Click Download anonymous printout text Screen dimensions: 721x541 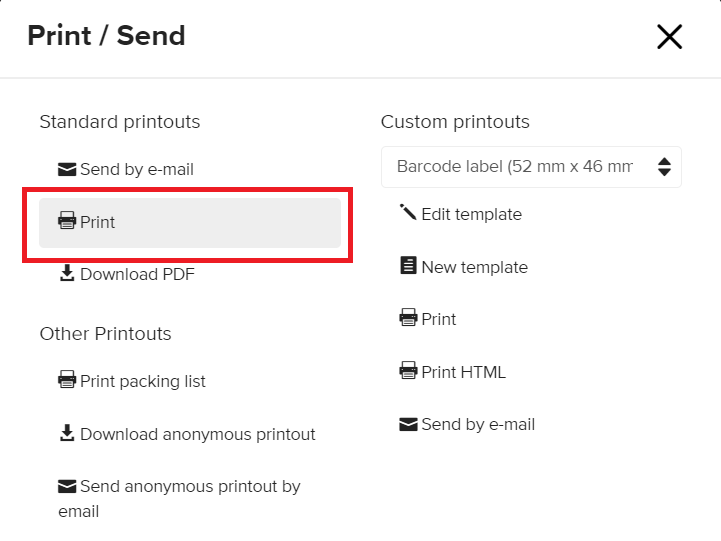198,434
